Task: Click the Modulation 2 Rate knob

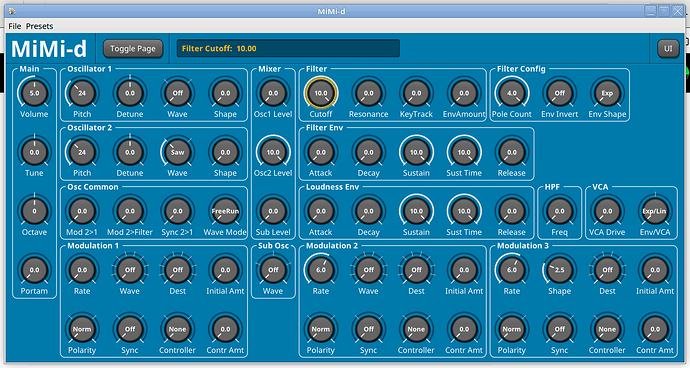Action: click(x=321, y=270)
